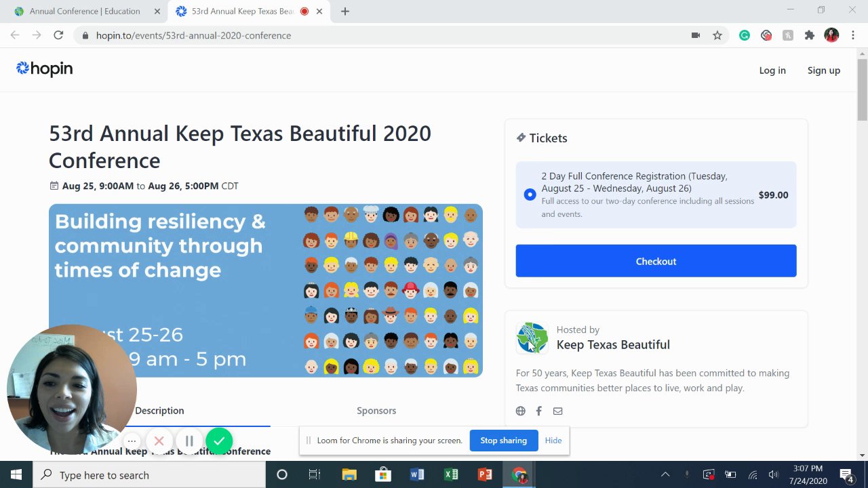This screenshot has width=868, height=488.
Task: Open Word from the taskbar
Action: (x=417, y=474)
